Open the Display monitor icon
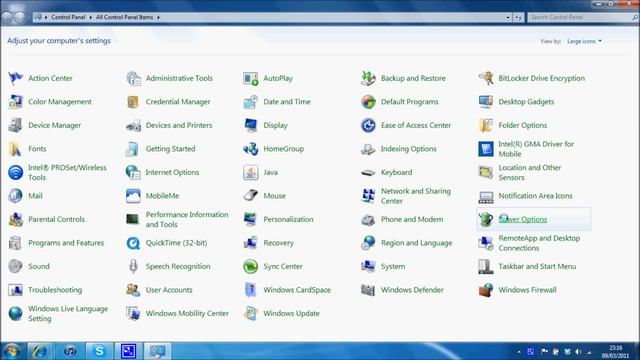Screen dimensions: 640x360 251,125
